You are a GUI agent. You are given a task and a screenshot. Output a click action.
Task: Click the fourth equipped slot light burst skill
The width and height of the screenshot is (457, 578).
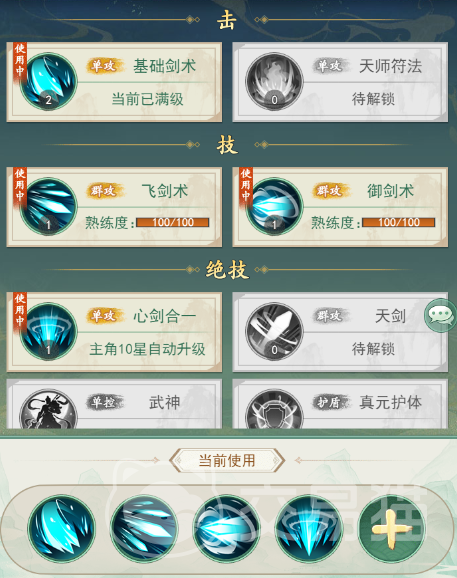(x=309, y=529)
